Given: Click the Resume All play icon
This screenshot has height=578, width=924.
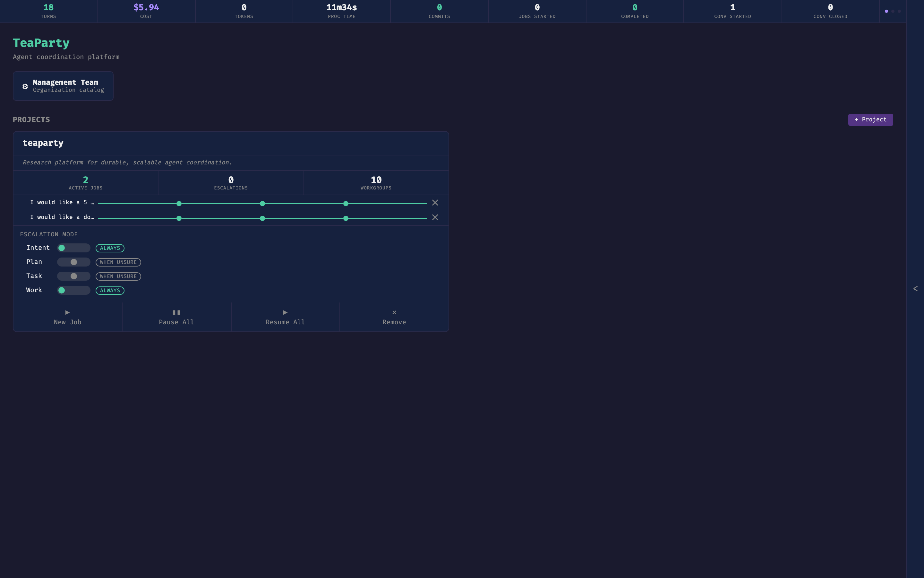Looking at the screenshot, I should point(285,312).
